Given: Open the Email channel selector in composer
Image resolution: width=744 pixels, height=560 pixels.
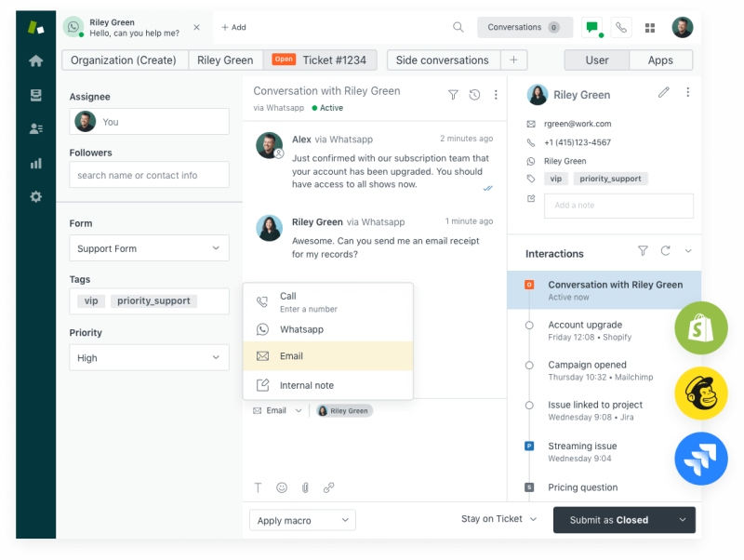Looking at the screenshot, I should point(277,410).
